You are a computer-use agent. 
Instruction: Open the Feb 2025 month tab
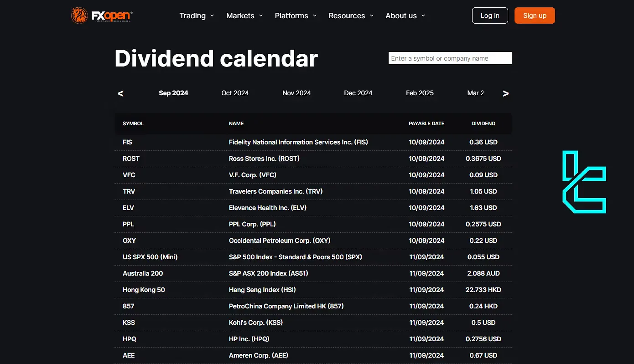[420, 93]
